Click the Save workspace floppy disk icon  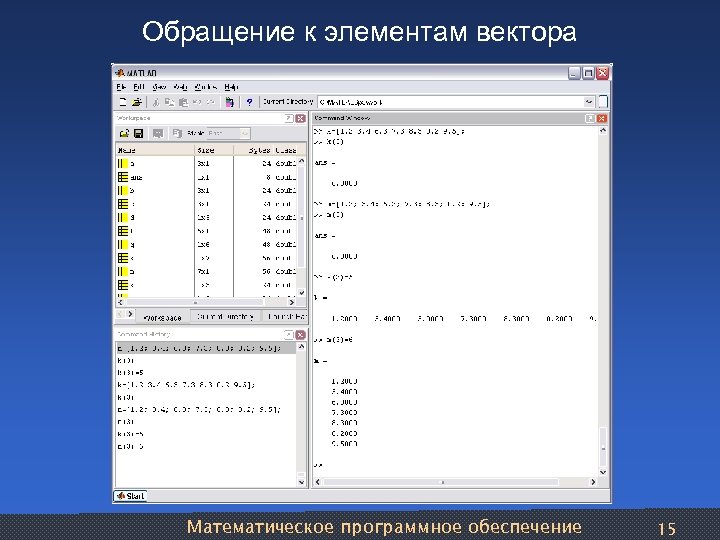tap(138, 133)
